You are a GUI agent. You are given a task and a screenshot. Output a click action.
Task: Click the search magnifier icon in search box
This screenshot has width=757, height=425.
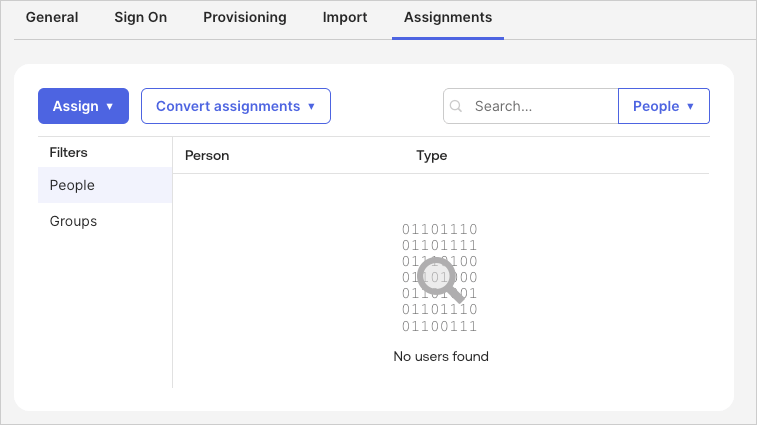click(x=457, y=106)
